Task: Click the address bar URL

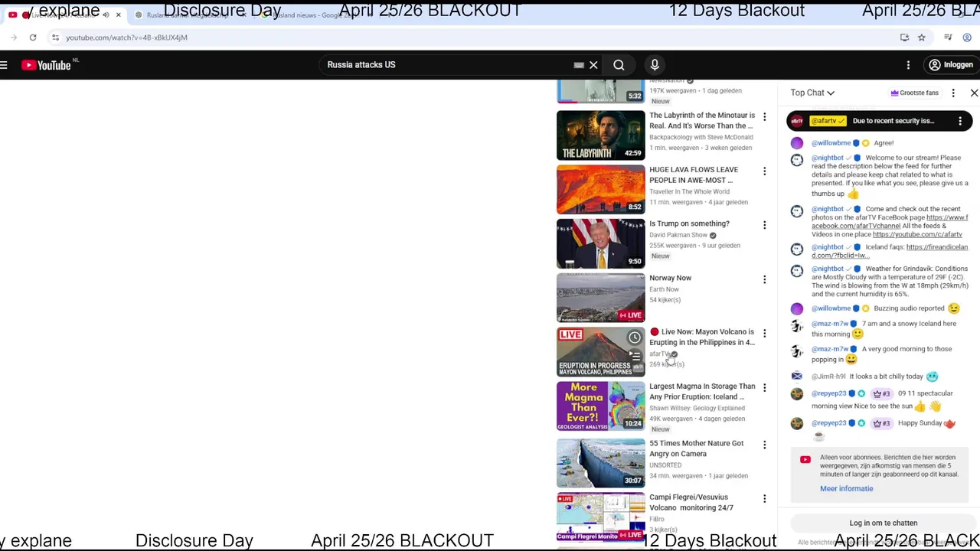Action: (126, 37)
